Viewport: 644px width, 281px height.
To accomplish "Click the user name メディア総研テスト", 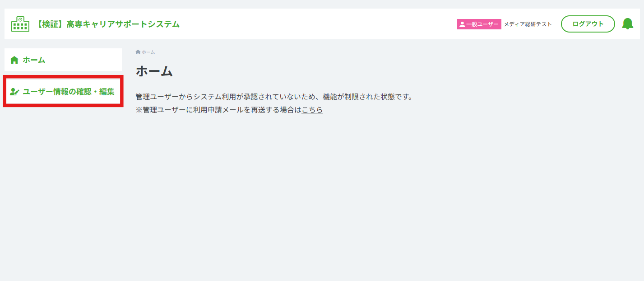I will (x=528, y=24).
